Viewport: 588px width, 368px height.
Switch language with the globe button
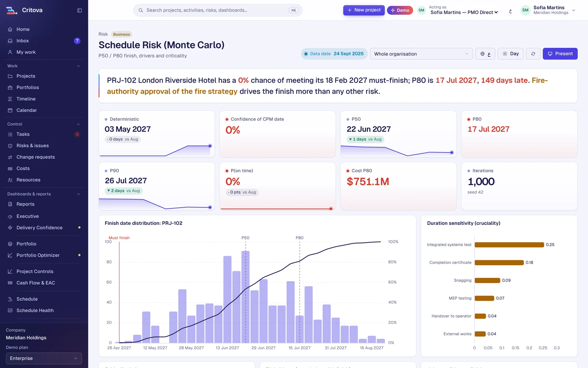pyautogui.click(x=485, y=54)
